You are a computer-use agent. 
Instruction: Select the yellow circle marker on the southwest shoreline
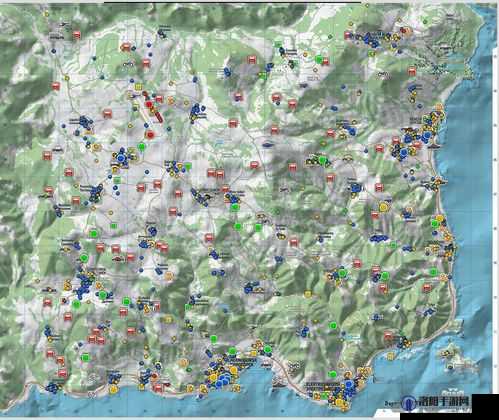point(114,389)
